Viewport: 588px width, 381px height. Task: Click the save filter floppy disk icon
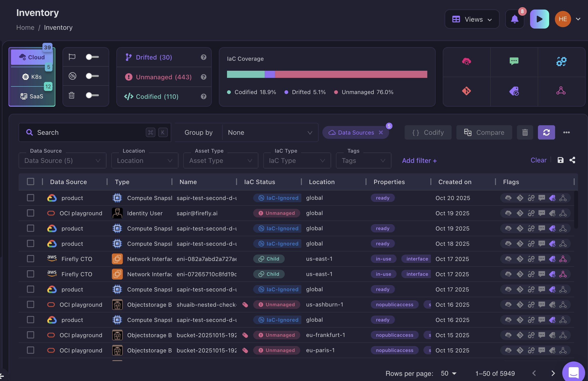560,160
